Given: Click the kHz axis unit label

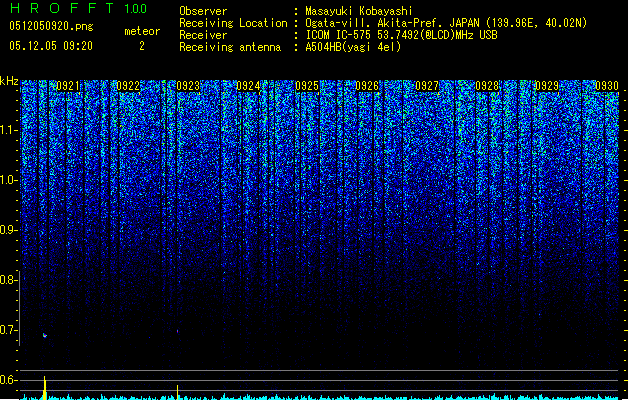Looking at the screenshot, I should point(9,81).
